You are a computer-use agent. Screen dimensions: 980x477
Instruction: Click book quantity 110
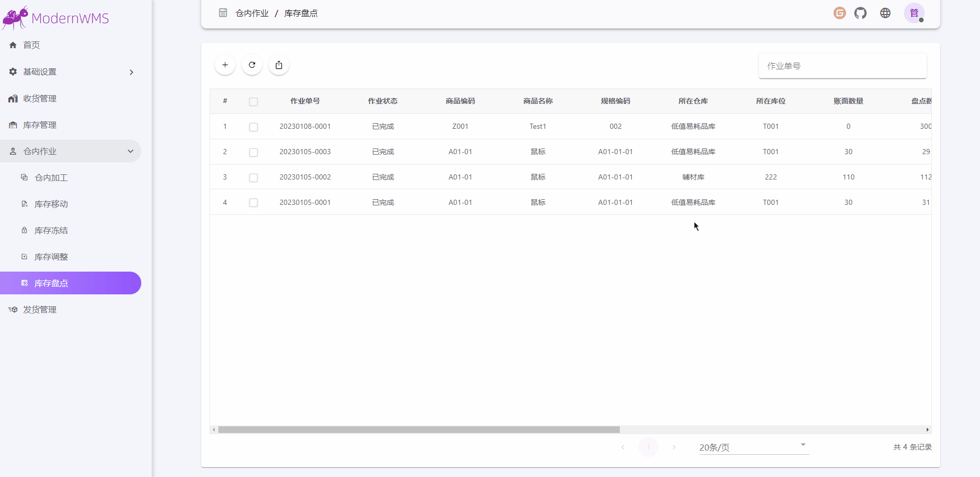coord(849,177)
